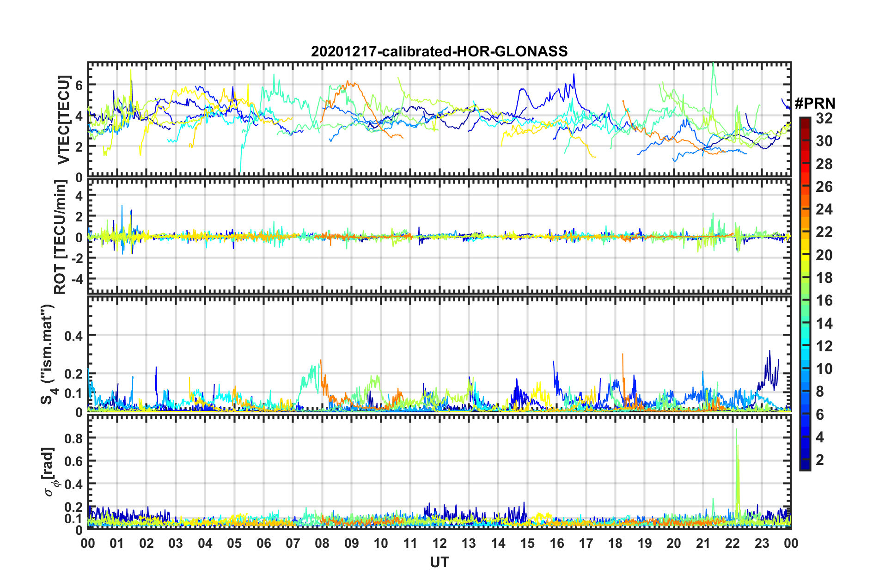Click the "28" tick label on the PRN colorbar
The width and height of the screenshot is (879, 588).
pos(824,164)
